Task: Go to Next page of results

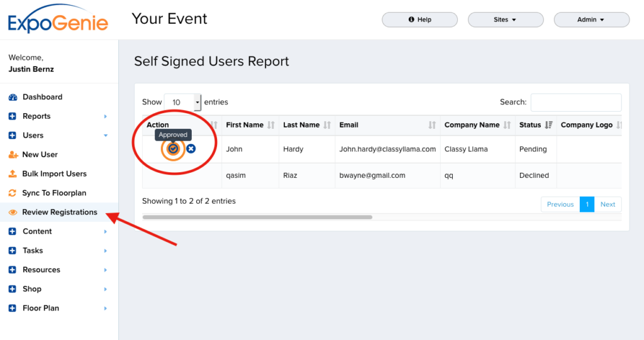Action: click(608, 204)
